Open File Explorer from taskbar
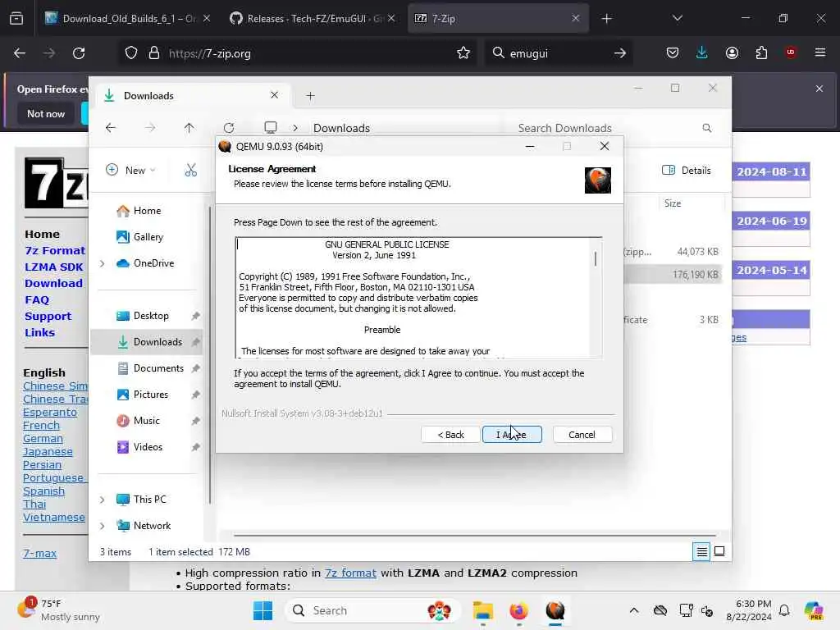Viewport: 840px width, 630px height. pos(482,610)
